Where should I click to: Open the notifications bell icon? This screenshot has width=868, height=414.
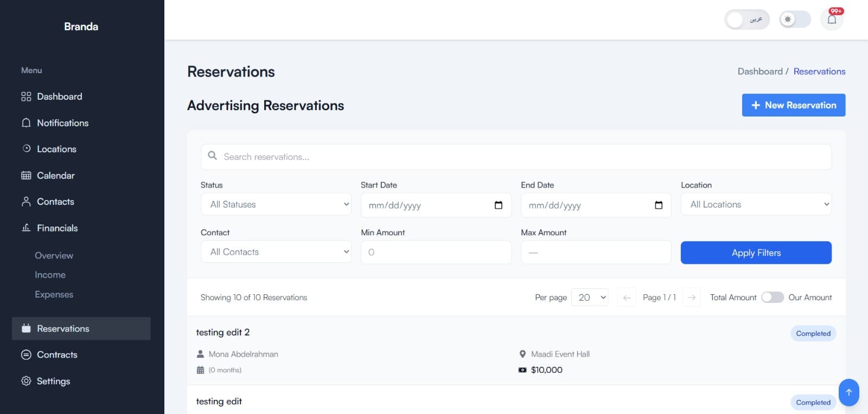coord(832,20)
